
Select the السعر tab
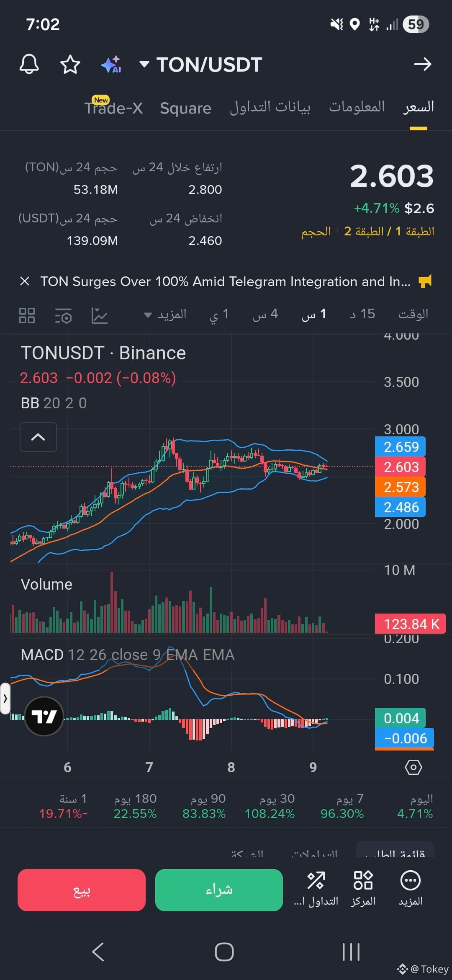click(x=418, y=107)
